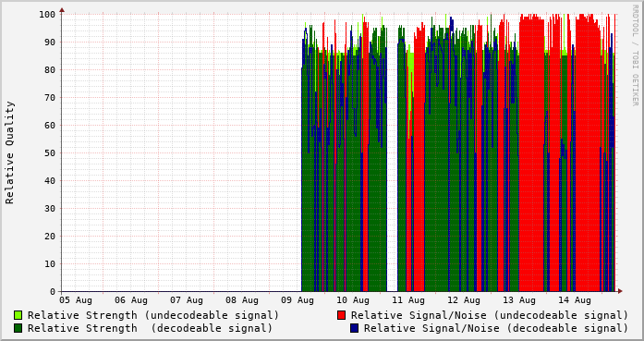This screenshot has width=644, height=341.
Task: Click the red undecodeable Signal/Noise legend swatch
Action: (341, 315)
